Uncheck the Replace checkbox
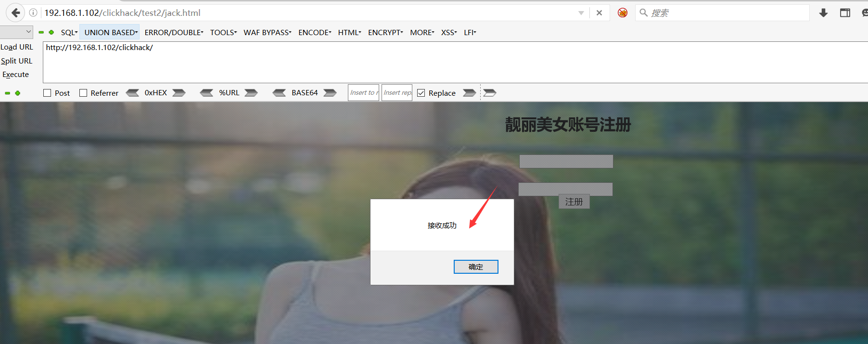Viewport: 868px width, 344px height. (x=421, y=93)
